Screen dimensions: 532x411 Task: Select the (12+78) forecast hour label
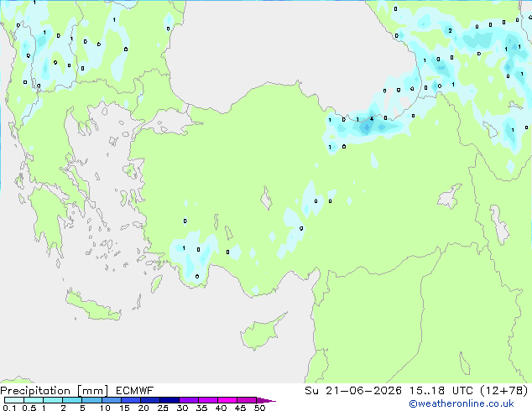pos(504,391)
